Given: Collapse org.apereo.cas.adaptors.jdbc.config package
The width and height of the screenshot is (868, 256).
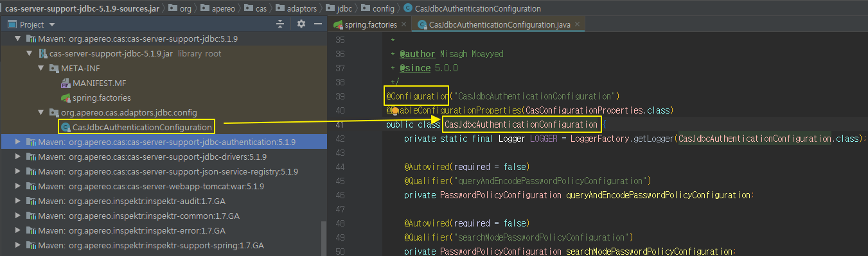Looking at the screenshot, I should 40,112.
